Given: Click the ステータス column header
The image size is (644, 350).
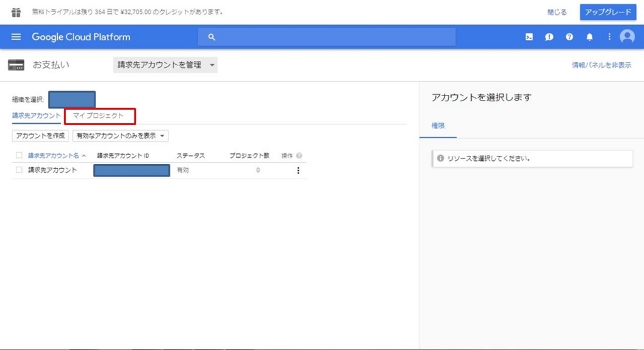Looking at the screenshot, I should [x=191, y=155].
